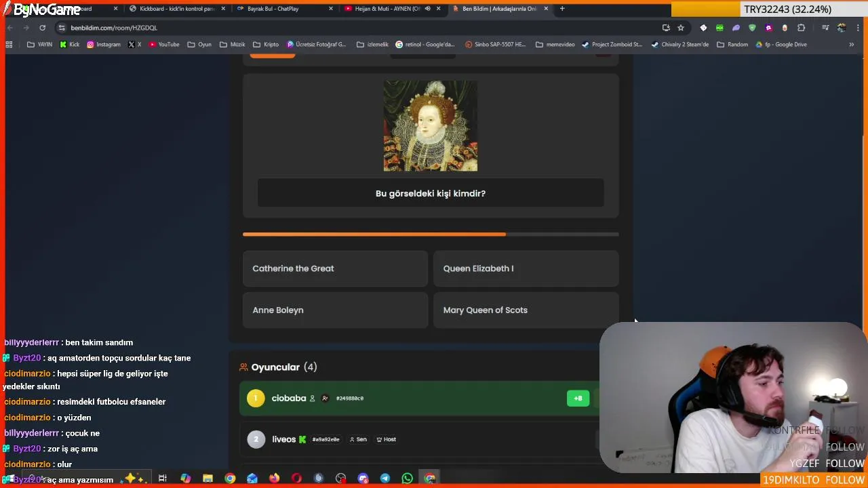The image size is (868, 488).
Task: Bookmark this page with the star icon
Action: (x=681, y=28)
